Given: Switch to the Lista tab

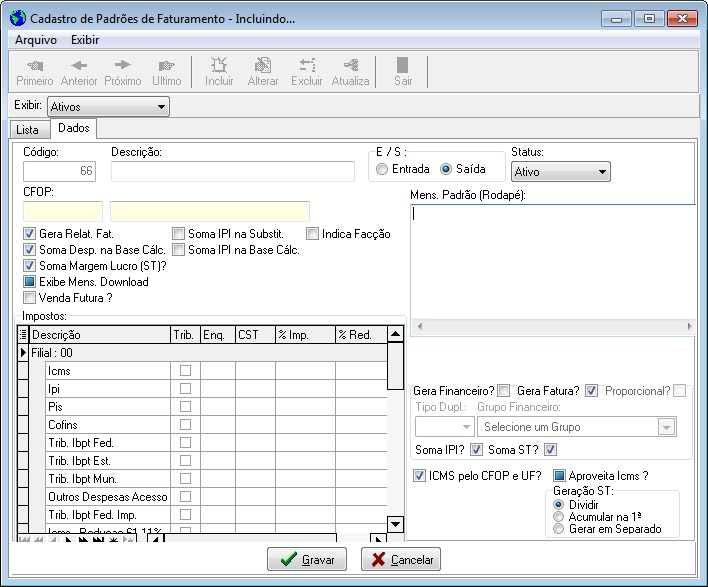Looking at the screenshot, I should tap(28, 130).
